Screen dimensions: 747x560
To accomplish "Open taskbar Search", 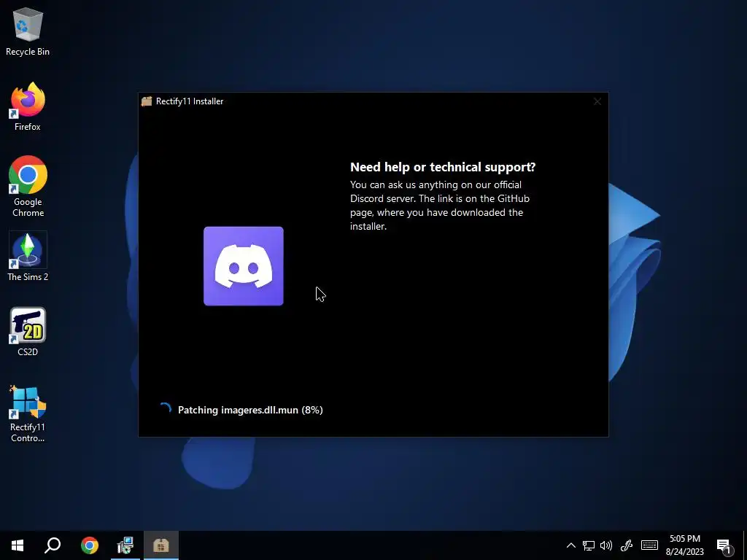I will 53,545.
